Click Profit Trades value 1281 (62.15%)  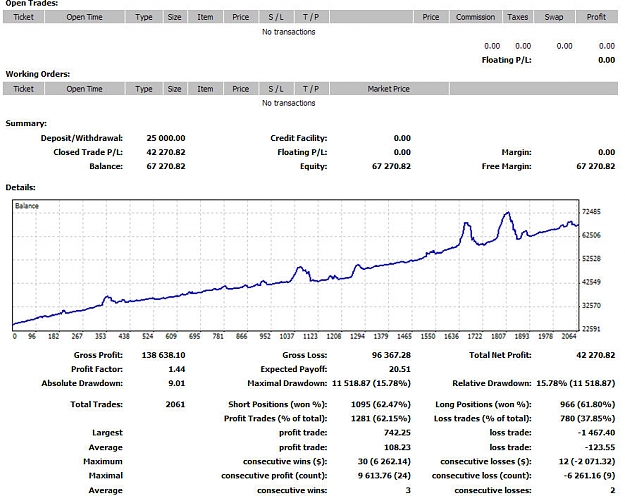[381, 419]
